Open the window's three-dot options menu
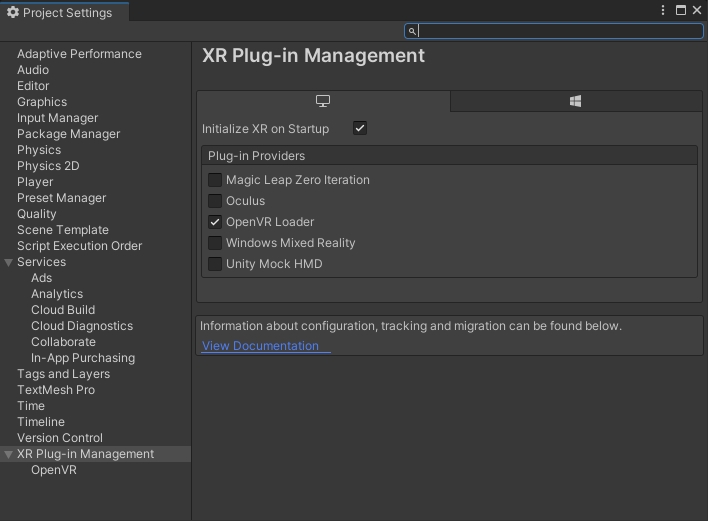Image resolution: width=708 pixels, height=521 pixels. [x=663, y=10]
